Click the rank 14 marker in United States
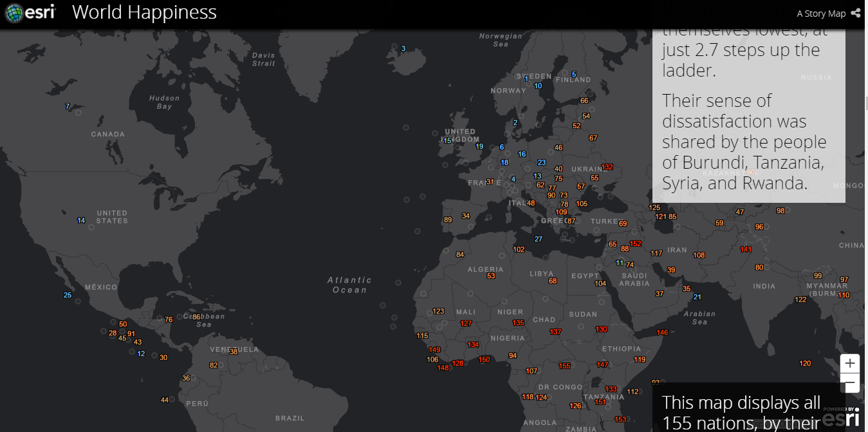Screen dimensions: 868x432 (x=81, y=221)
